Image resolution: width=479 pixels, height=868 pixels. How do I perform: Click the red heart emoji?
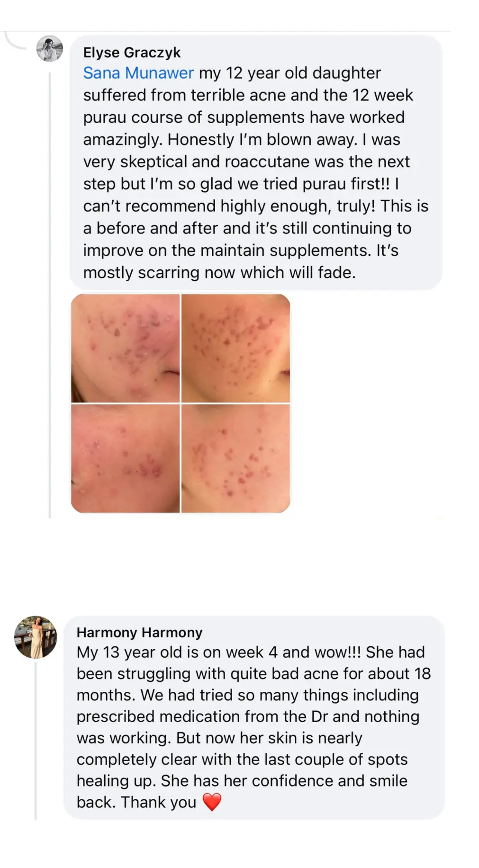(x=212, y=802)
